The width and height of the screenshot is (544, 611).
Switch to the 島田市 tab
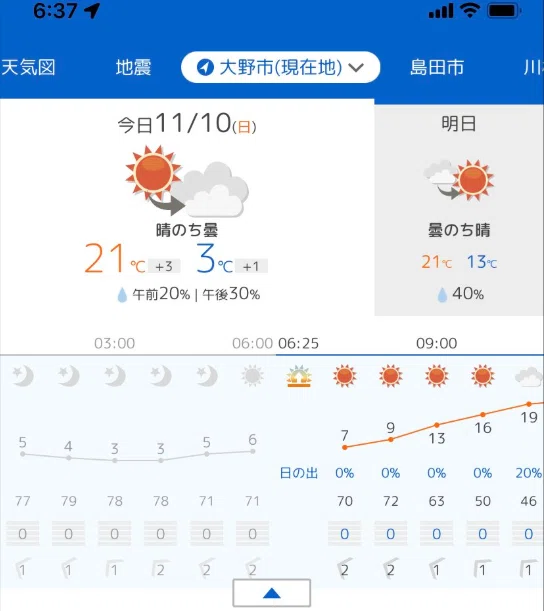[437, 67]
